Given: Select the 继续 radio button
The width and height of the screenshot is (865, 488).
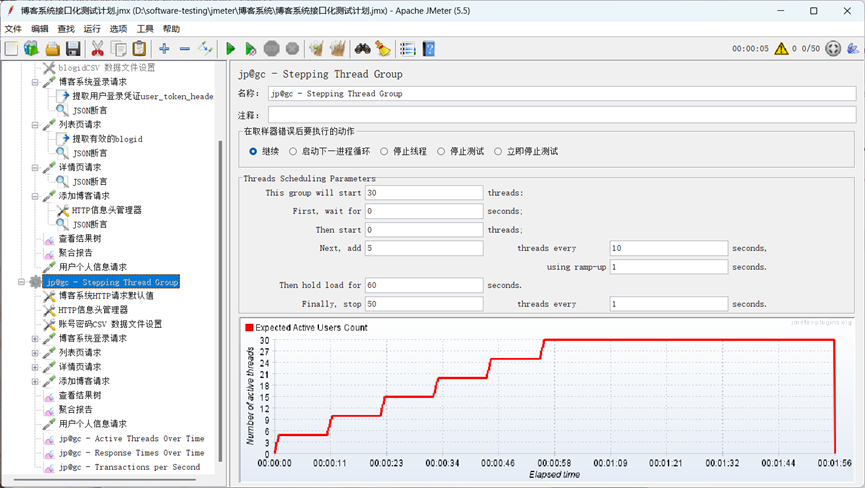Looking at the screenshot, I should coord(253,151).
